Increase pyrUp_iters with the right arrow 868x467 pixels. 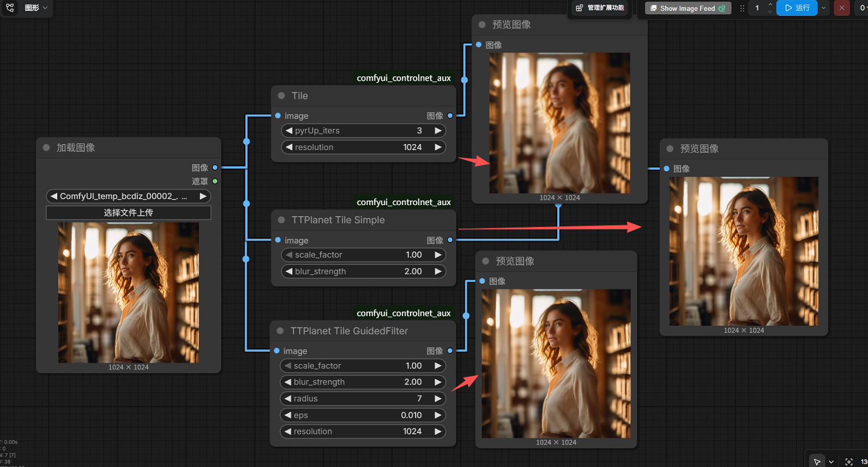(x=438, y=131)
